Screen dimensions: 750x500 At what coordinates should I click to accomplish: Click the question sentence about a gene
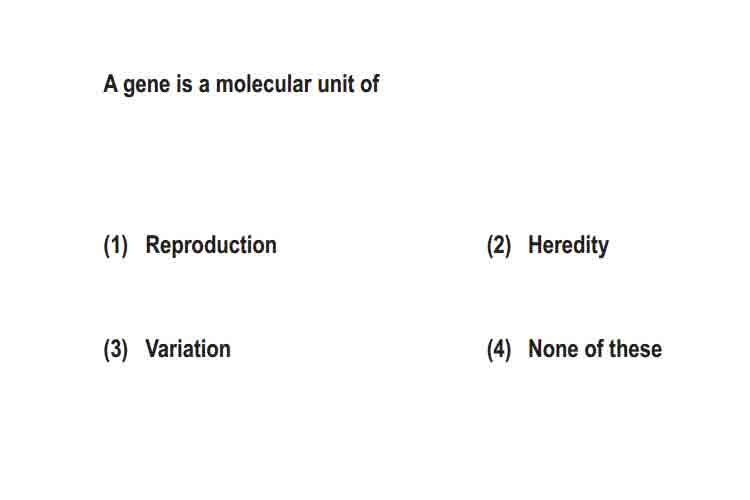click(242, 85)
